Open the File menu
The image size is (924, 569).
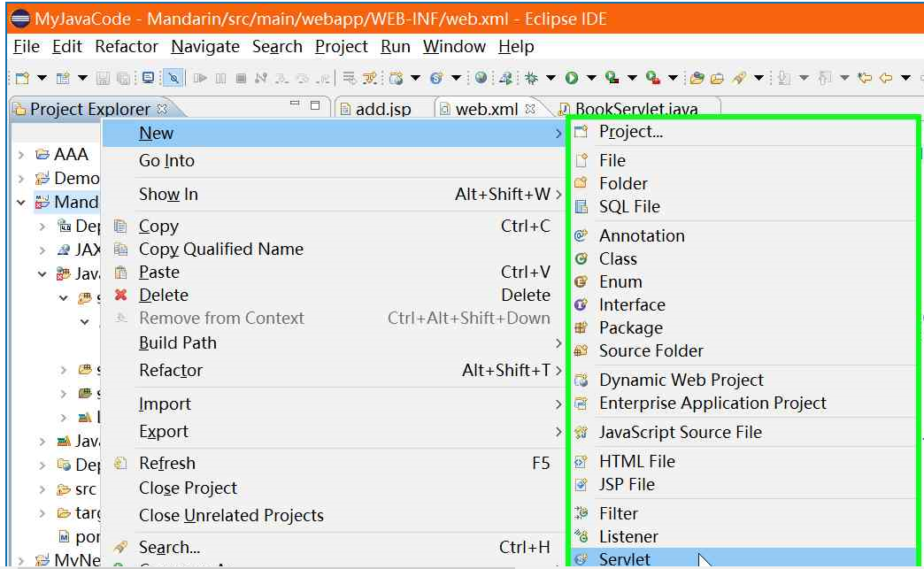[x=27, y=47]
